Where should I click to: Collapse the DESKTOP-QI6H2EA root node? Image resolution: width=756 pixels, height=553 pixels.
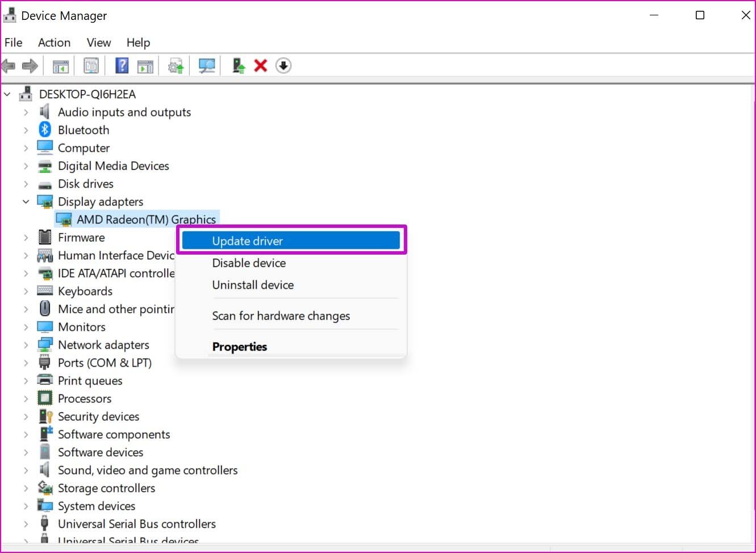(x=7, y=94)
